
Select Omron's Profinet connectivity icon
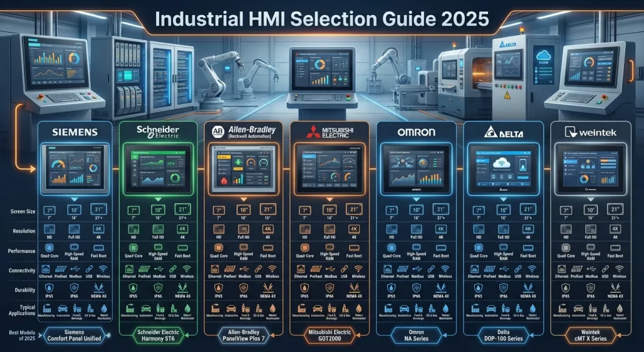click(402, 268)
